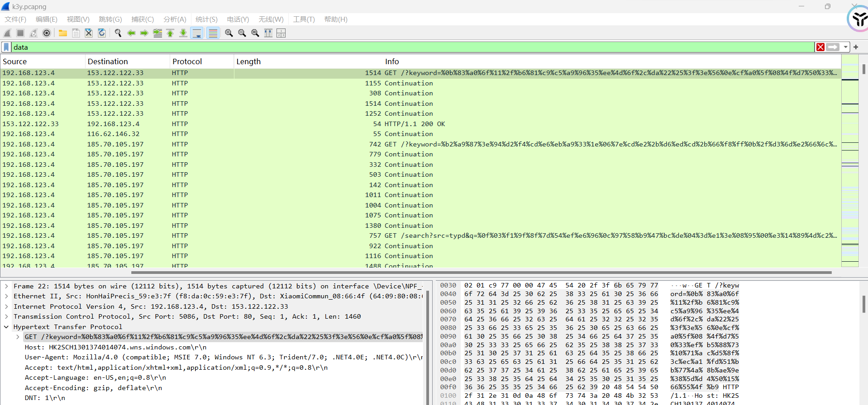Add a filter button with plus icon

pyautogui.click(x=856, y=47)
